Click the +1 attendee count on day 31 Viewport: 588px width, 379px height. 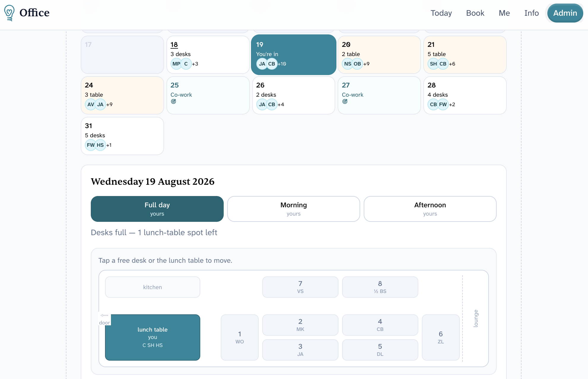[109, 145]
